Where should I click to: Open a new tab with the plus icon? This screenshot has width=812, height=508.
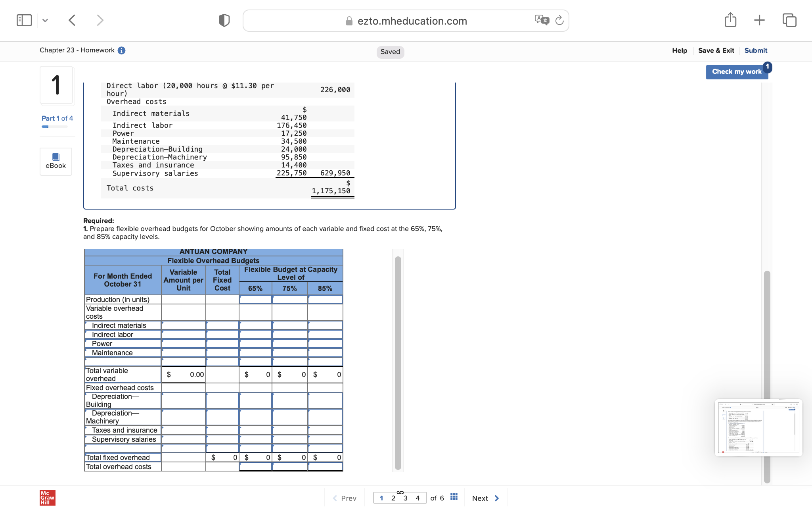759,20
